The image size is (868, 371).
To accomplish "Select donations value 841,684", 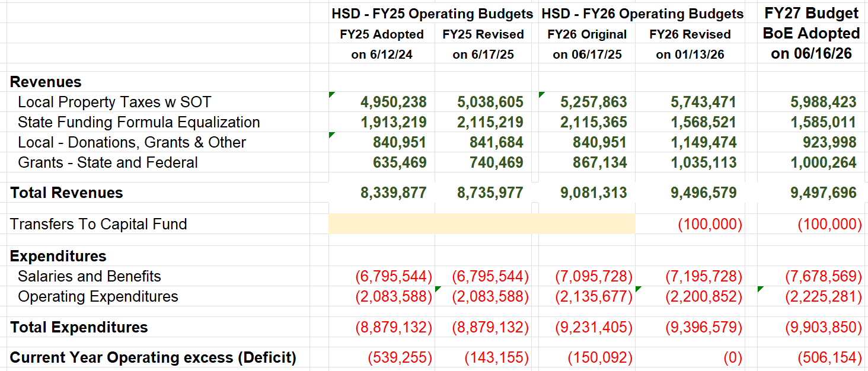I will click(496, 142).
